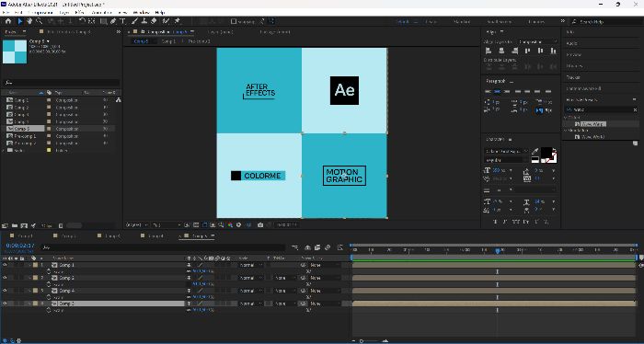
Task: Select the Zoom magnifier tool
Action: [39, 21]
